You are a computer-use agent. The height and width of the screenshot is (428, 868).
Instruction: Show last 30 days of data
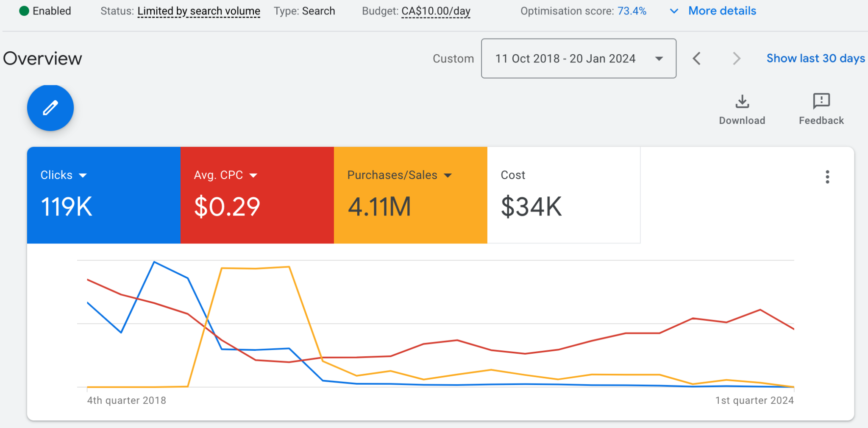coord(815,58)
